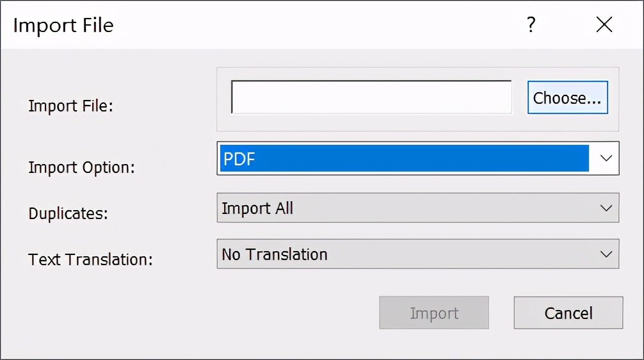The height and width of the screenshot is (360, 644).
Task: Focus the empty Import File path field
Action: point(371,97)
